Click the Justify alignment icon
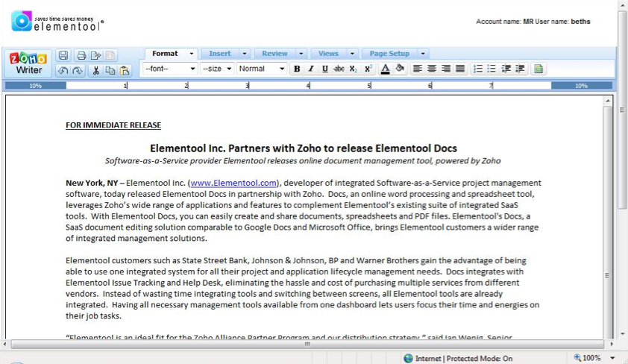Screen dimensions: 628x364 tap(460, 69)
